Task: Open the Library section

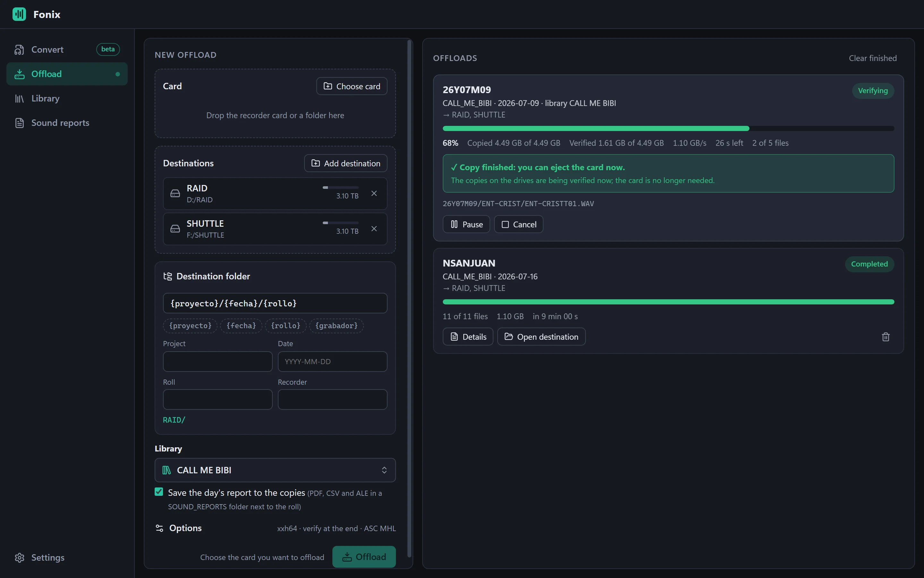Action: [x=67, y=98]
